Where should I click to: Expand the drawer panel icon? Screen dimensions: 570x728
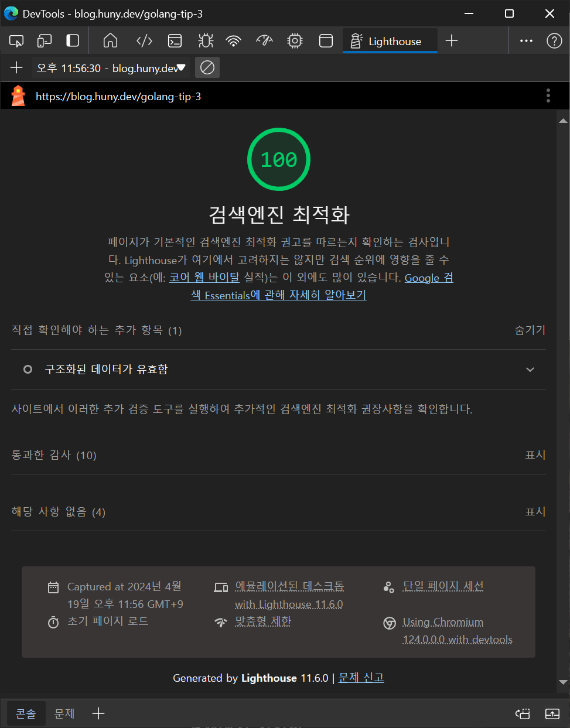pos(552,713)
